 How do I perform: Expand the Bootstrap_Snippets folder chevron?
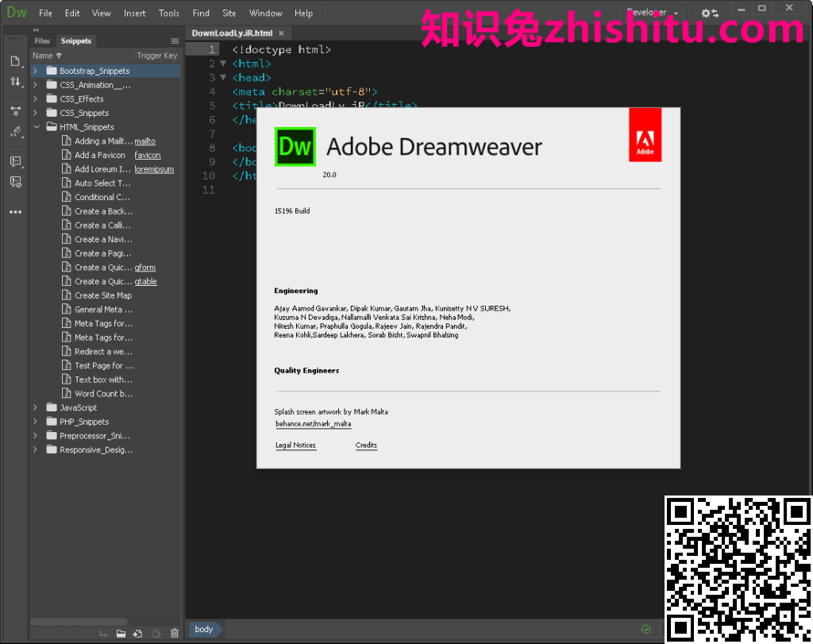click(x=35, y=71)
